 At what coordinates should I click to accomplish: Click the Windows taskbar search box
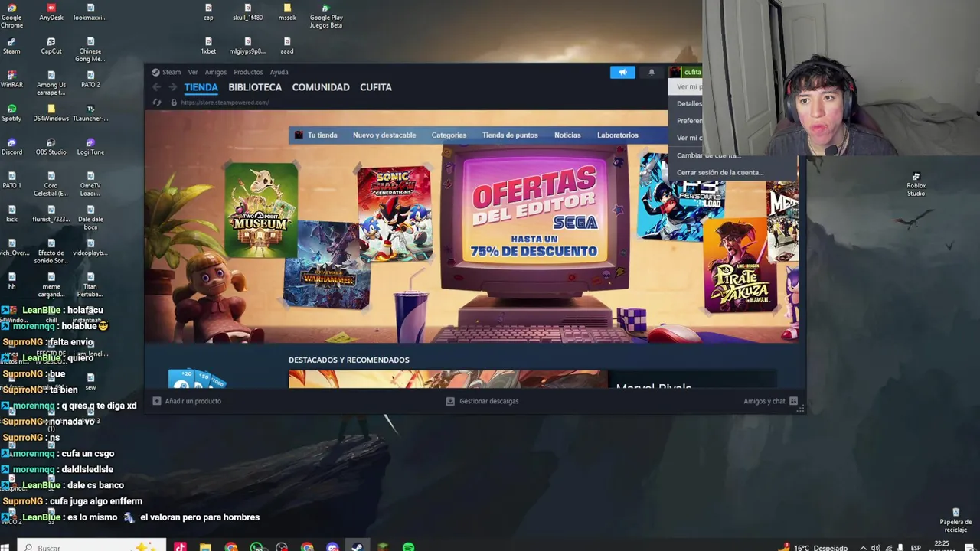[x=92, y=547]
